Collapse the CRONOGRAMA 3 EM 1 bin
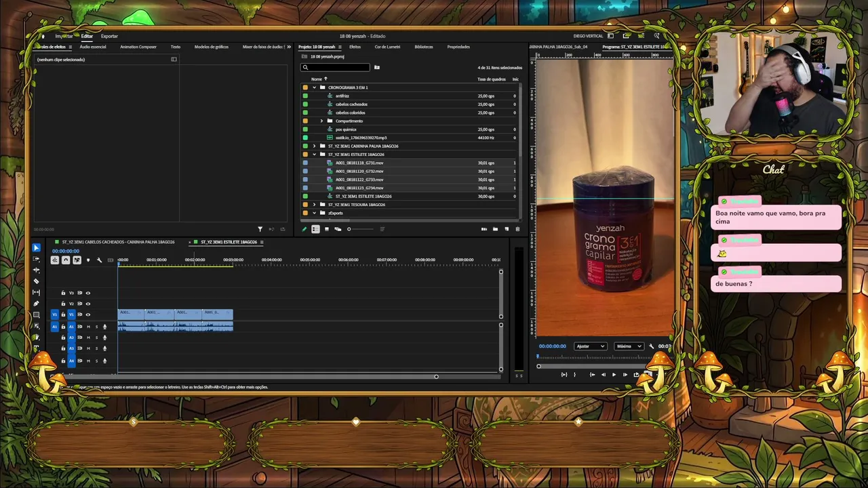Screen dimensions: 868x488 (314, 87)
